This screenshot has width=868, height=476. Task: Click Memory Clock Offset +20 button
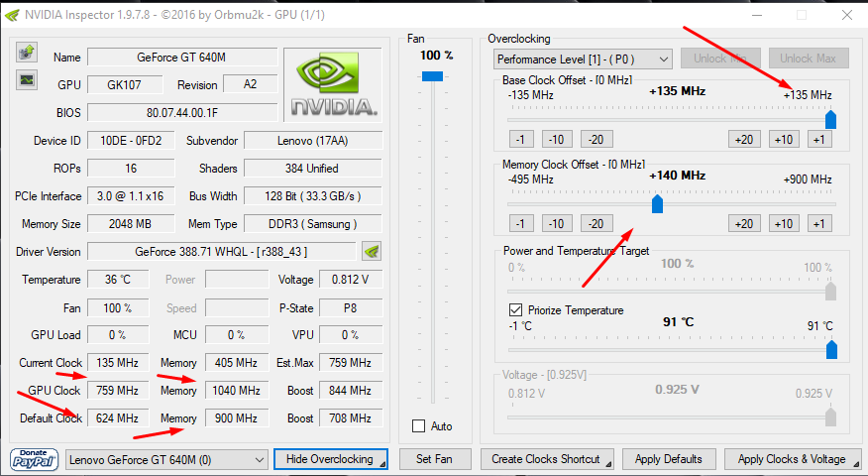point(744,224)
